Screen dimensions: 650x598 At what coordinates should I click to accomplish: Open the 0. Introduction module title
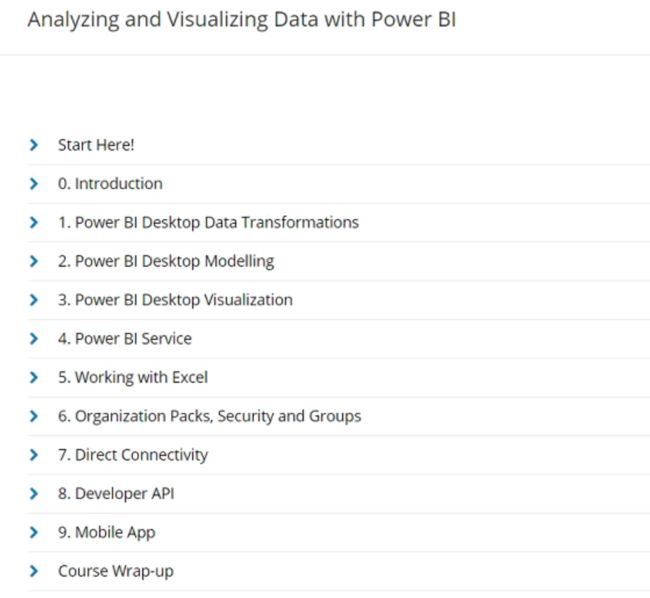coord(110,184)
